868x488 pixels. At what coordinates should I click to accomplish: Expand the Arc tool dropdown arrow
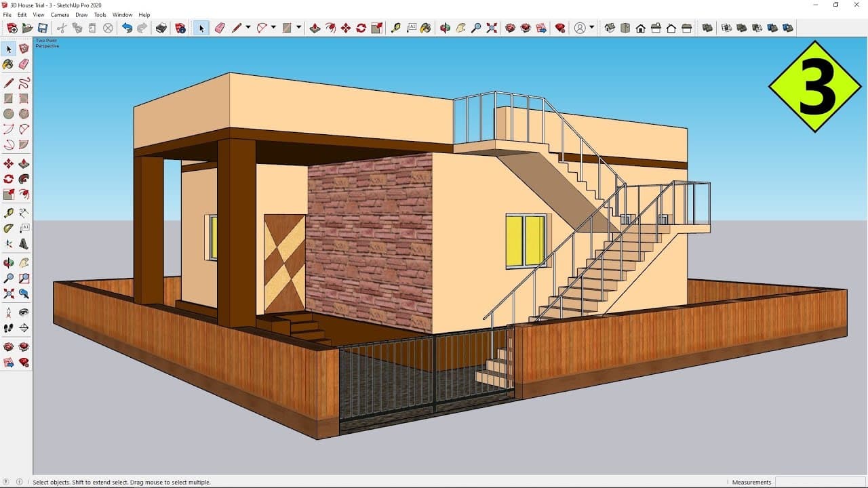click(273, 28)
